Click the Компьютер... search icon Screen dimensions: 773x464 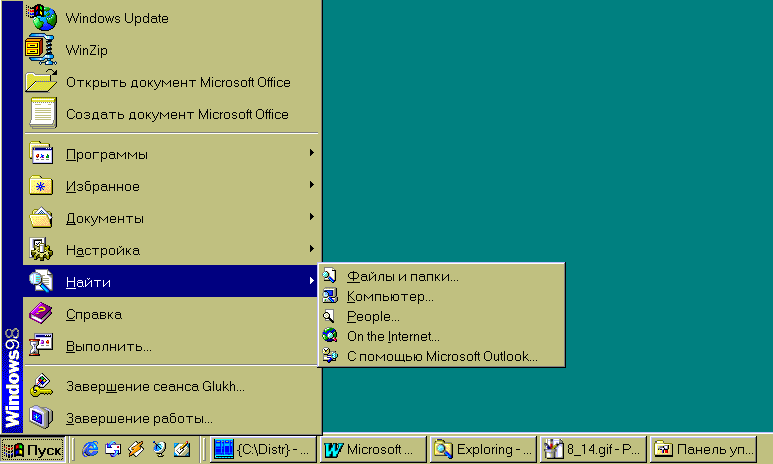click(330, 296)
